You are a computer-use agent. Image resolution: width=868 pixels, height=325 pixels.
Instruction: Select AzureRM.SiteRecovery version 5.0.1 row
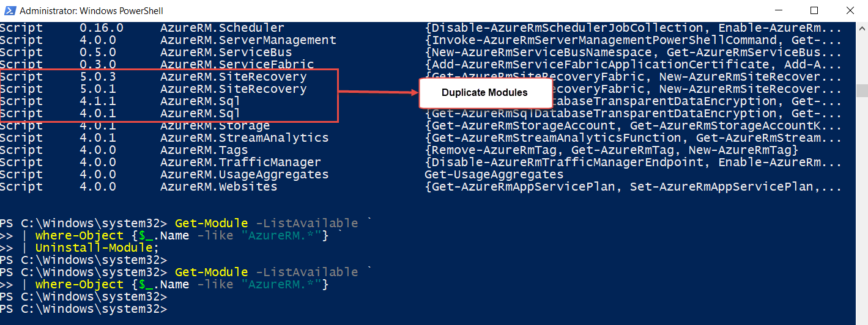coord(168,89)
